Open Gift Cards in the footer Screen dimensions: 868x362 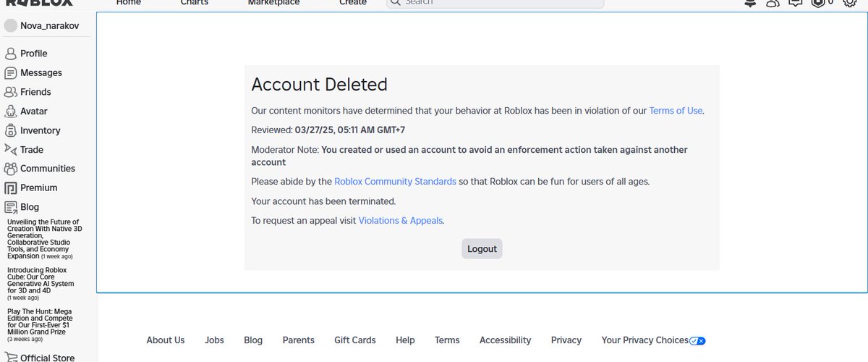point(355,340)
